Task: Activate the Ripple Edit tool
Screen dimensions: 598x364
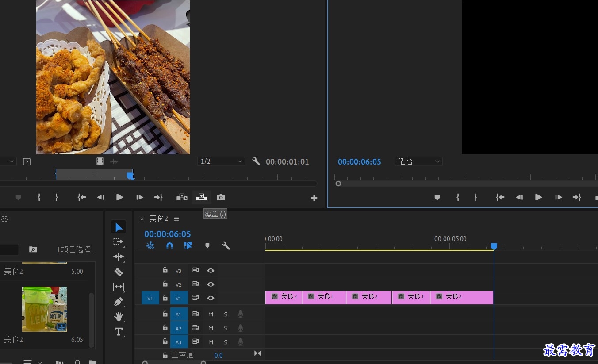Action: [x=119, y=257]
